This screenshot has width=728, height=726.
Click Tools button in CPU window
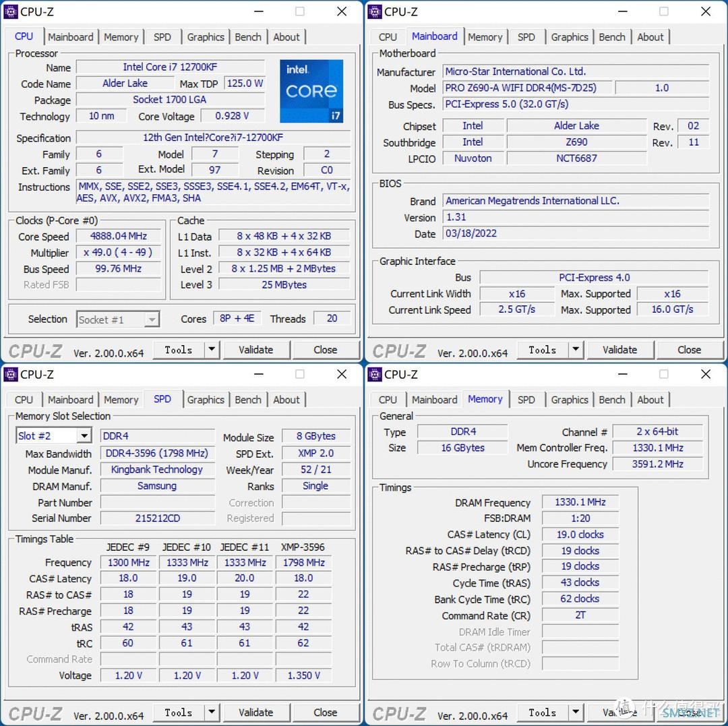pyautogui.click(x=179, y=350)
